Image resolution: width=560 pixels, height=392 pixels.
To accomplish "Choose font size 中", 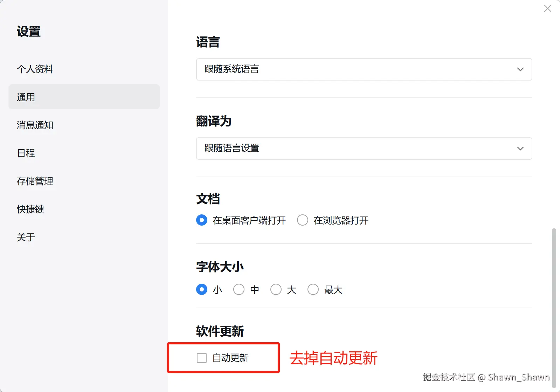I will 239,290.
